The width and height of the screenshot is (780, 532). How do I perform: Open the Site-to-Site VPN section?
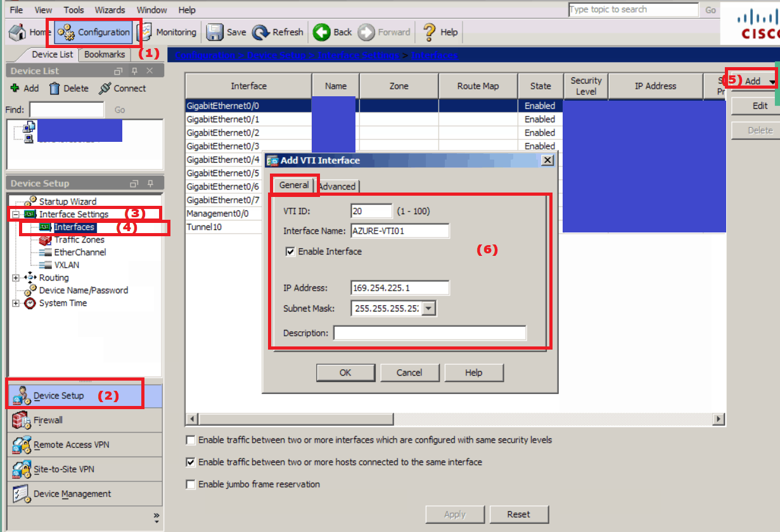[x=85, y=469]
